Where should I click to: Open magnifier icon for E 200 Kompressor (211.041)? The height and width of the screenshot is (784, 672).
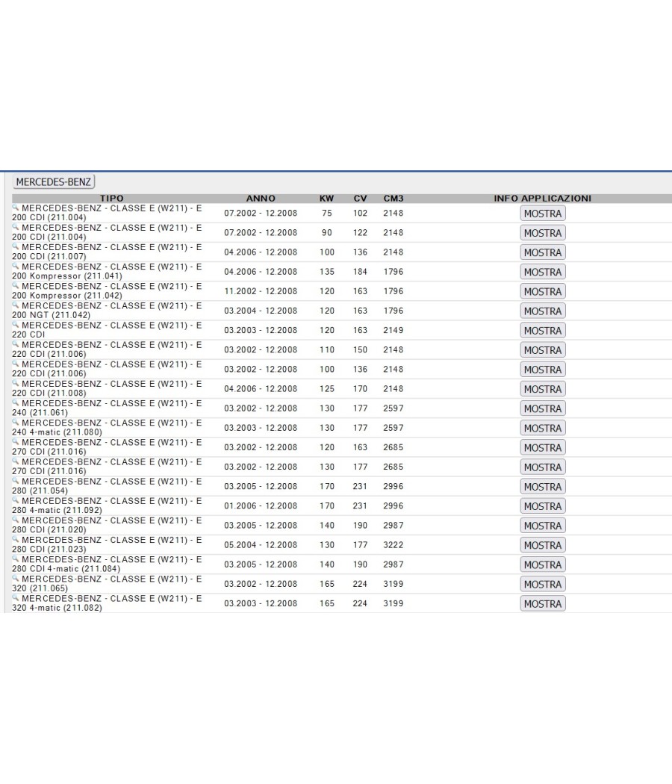(x=16, y=266)
